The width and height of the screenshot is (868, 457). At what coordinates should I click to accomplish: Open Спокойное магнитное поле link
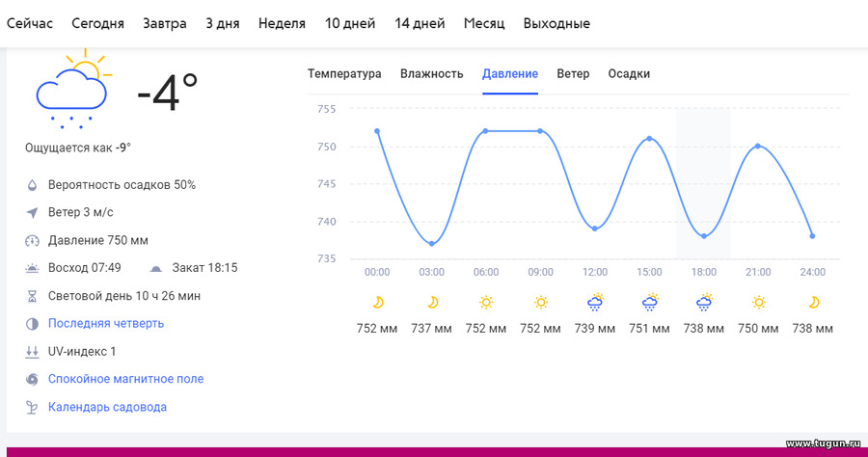[x=125, y=379]
